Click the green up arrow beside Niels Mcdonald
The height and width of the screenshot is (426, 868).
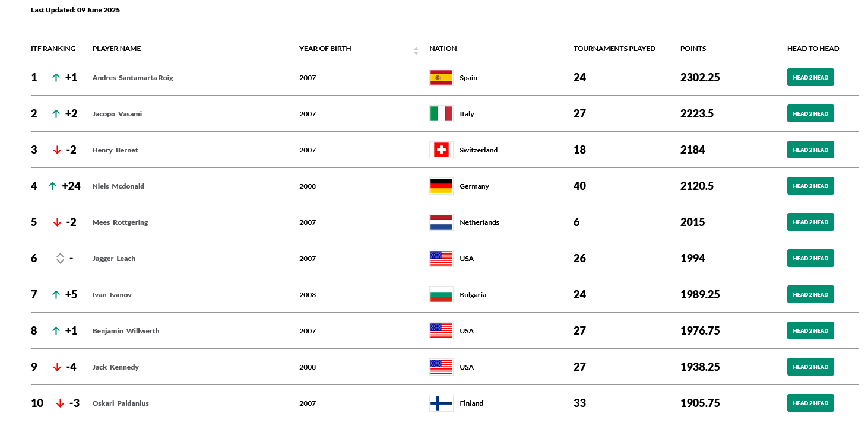53,186
